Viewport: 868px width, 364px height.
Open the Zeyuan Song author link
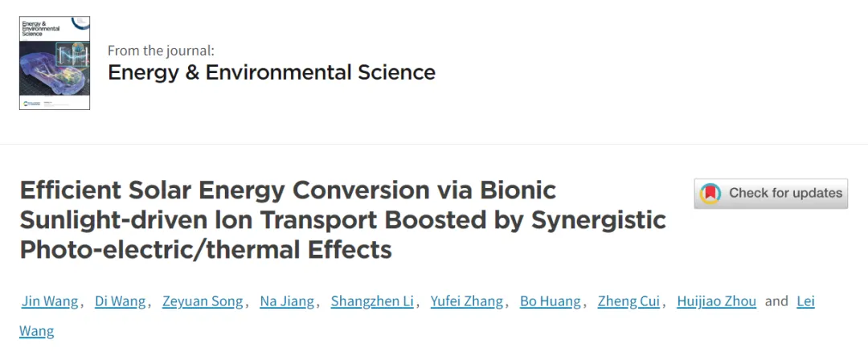(x=203, y=301)
